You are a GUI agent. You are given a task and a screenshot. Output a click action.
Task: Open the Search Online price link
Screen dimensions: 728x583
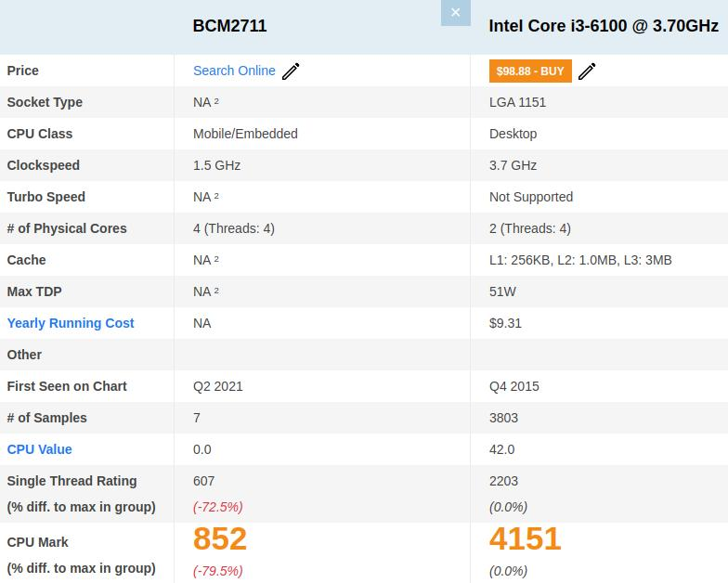coord(234,71)
